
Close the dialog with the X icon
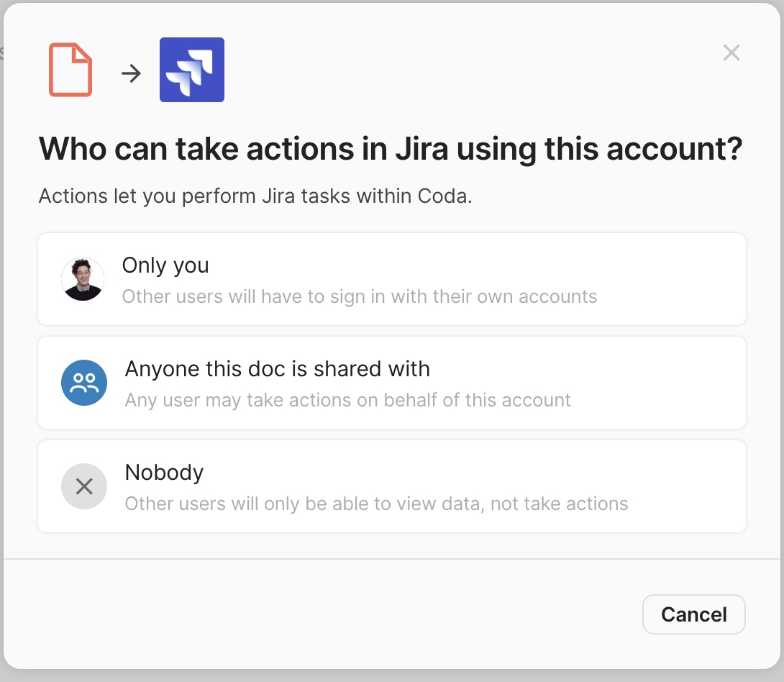pos(731,53)
